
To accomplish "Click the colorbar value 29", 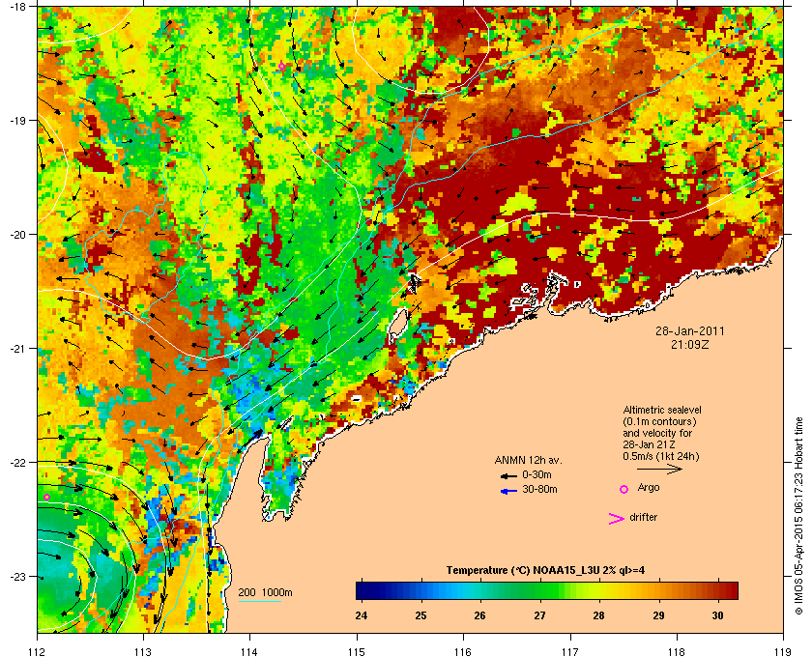I will tap(658, 615).
